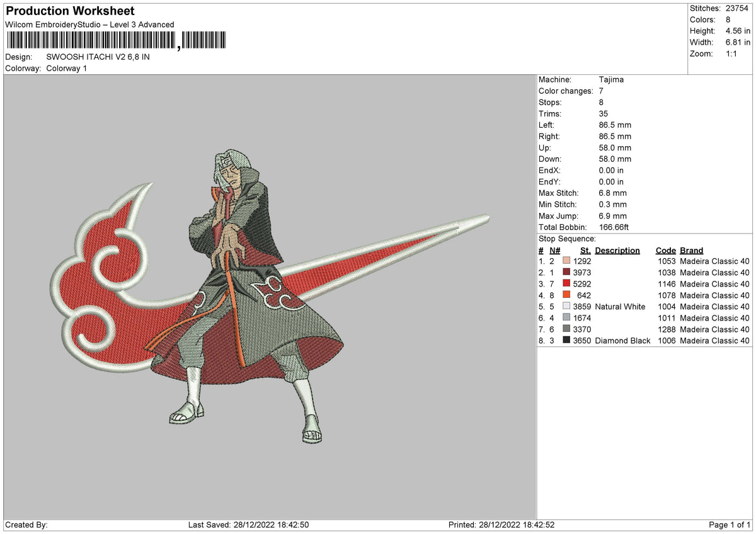Click the 'Diamond Black' description text
The height and width of the screenshot is (534, 756).
pos(622,341)
